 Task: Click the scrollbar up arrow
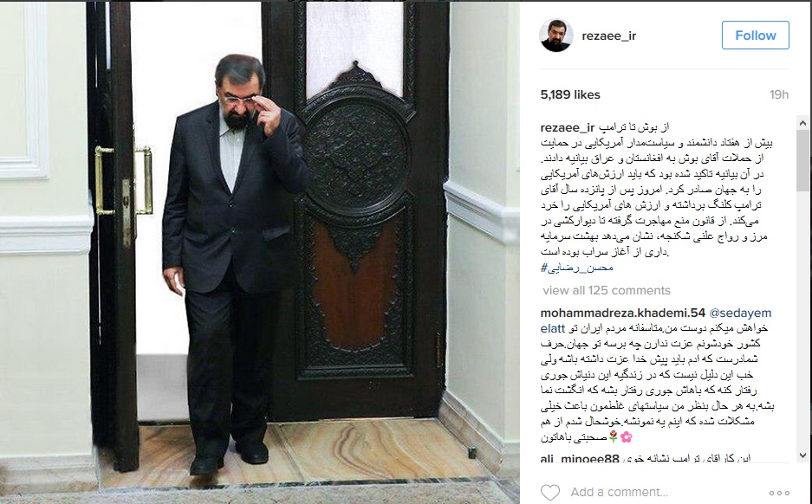[802, 123]
